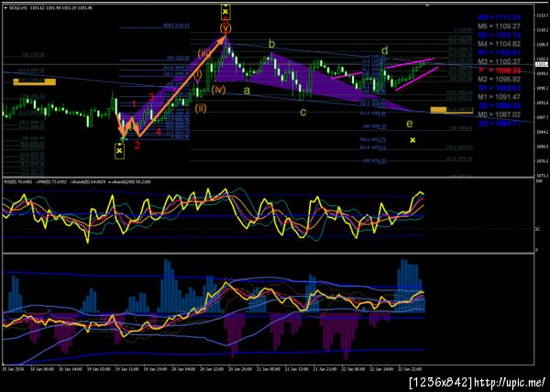The image size is (550, 392).
Task: Click the 22 Jan 22:00 time axis label
Action: (410, 369)
